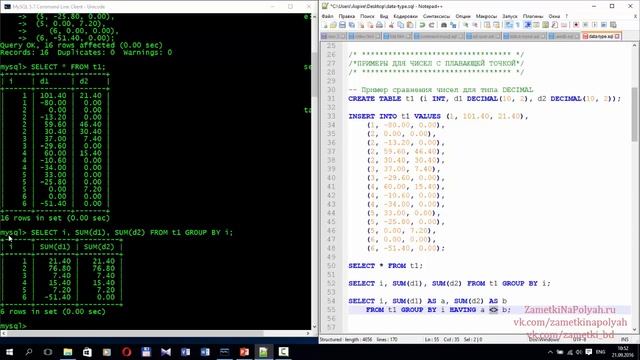Click the save recorded macro icon
The height and width of the screenshot is (360, 640).
[x=613, y=25]
